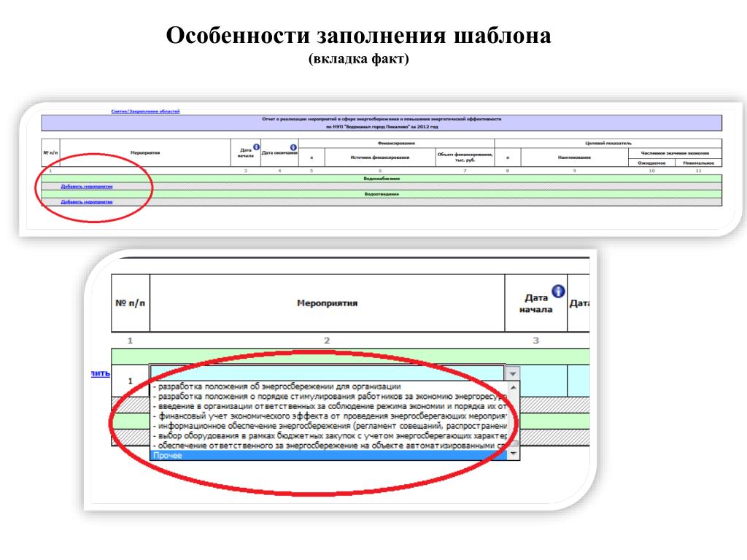Click the light-blue Мероприятия input cell in row 1
The height and width of the screenshot is (560, 747).
tap(328, 373)
